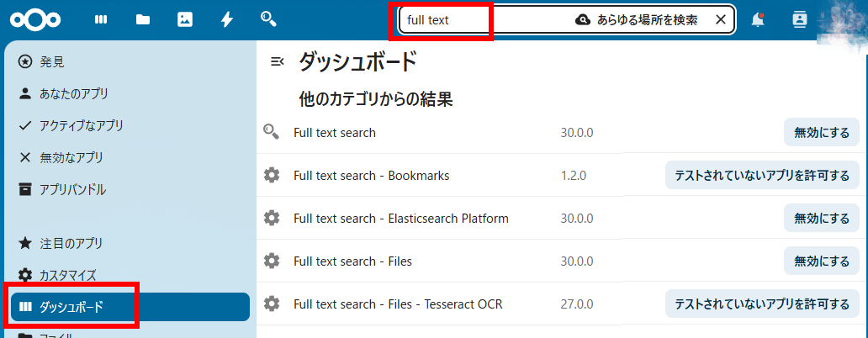This screenshot has height=338, width=868.
Task: Click the person icon beside あなたのアプリ
Action: click(25, 93)
